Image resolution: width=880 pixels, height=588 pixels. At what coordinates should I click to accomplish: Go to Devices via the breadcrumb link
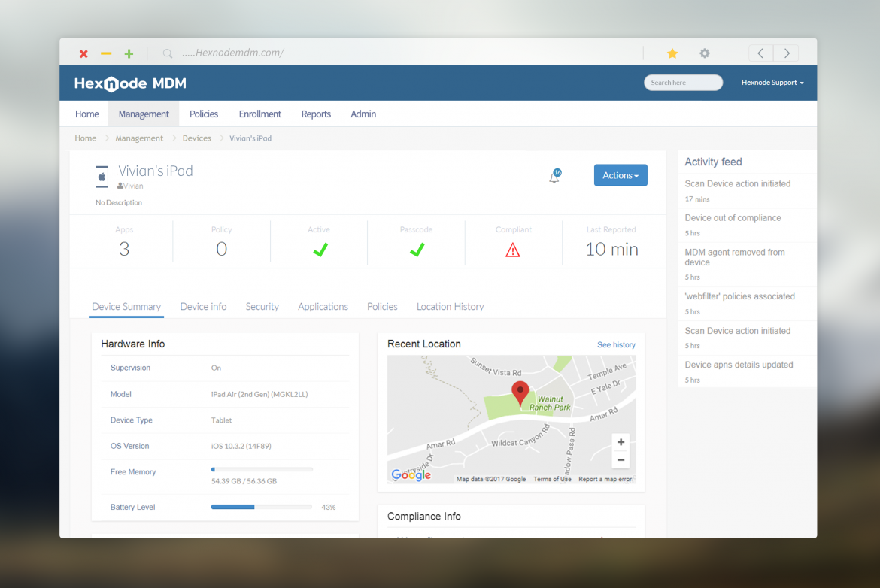[x=196, y=138]
